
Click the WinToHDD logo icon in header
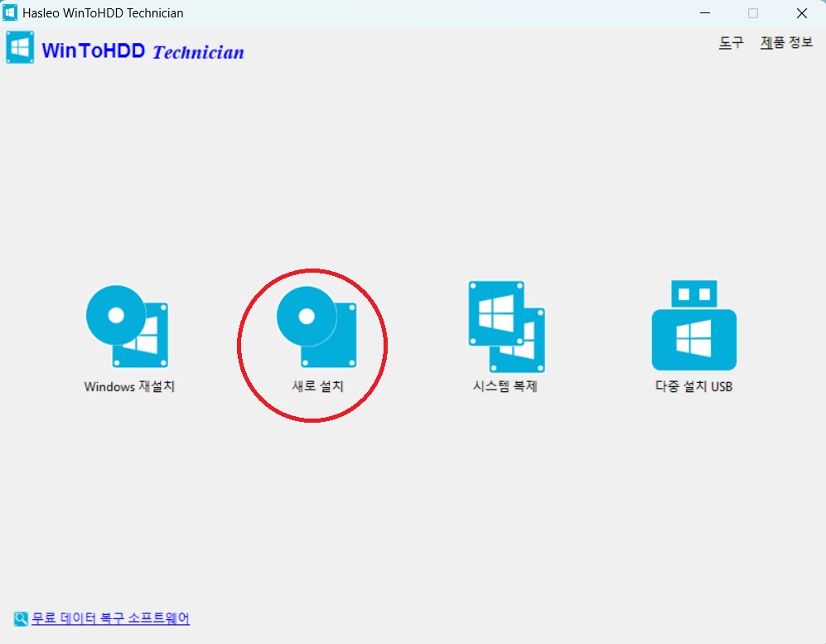[x=20, y=47]
